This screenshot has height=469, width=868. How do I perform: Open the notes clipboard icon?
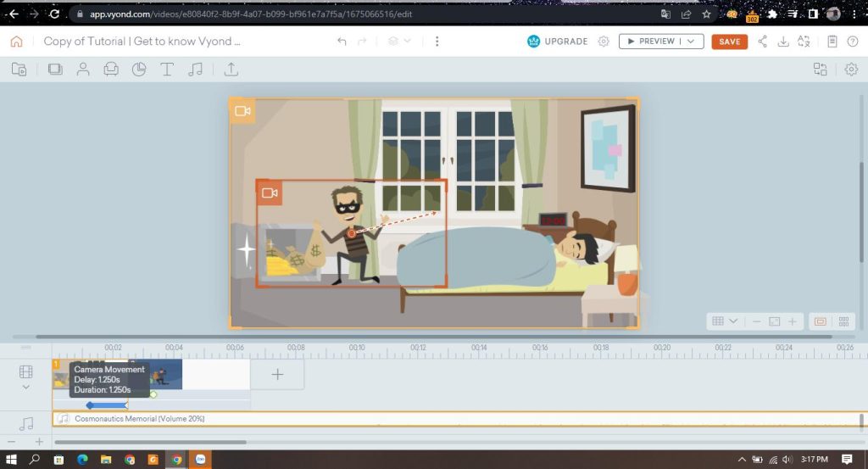point(832,41)
